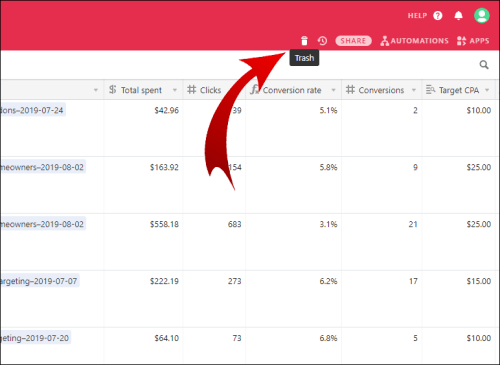Select the $15.00 Target CPA cell
This screenshot has width=500, height=365.
460,299
